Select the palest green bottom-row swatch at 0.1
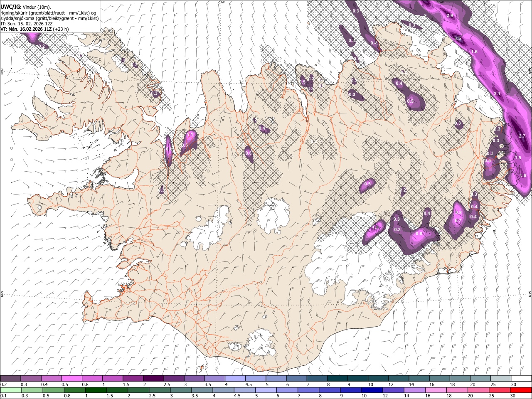Viewport: 532px width, 399px height. (11, 390)
